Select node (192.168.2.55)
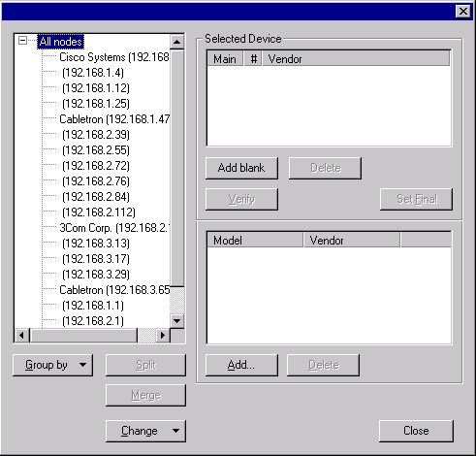Screen dimensions: 476x456 coord(96,150)
